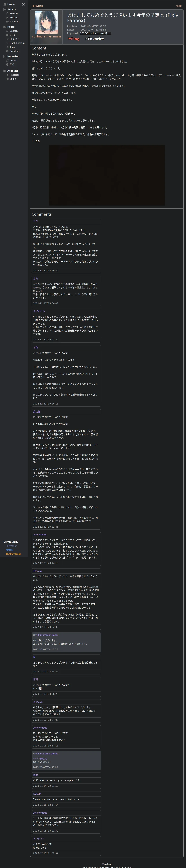Click the edited date 2023-01-04T11:06:54
The width and height of the screenshot is (186, 868).
tap(93, 30)
